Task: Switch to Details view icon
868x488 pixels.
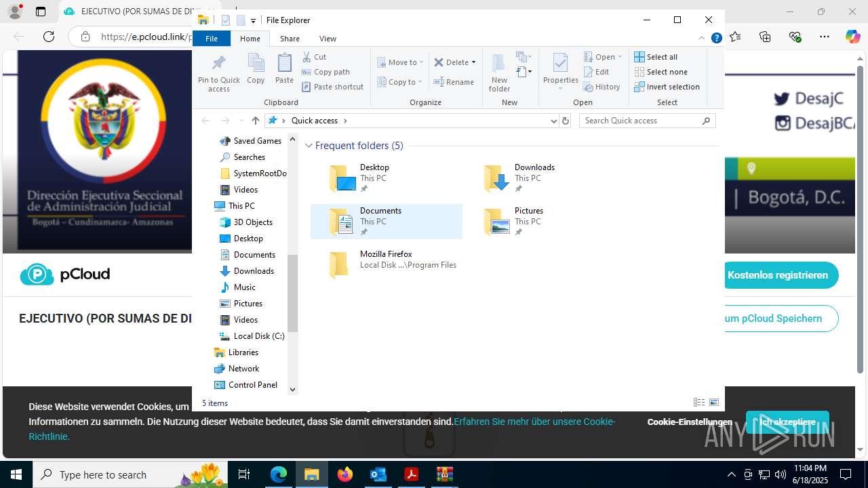Action: [699, 403]
